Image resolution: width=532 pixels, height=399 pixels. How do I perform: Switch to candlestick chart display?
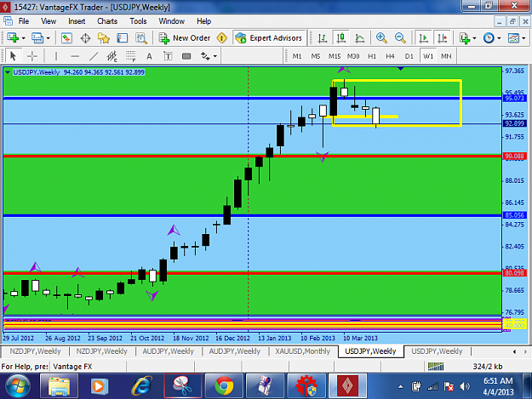click(x=340, y=38)
